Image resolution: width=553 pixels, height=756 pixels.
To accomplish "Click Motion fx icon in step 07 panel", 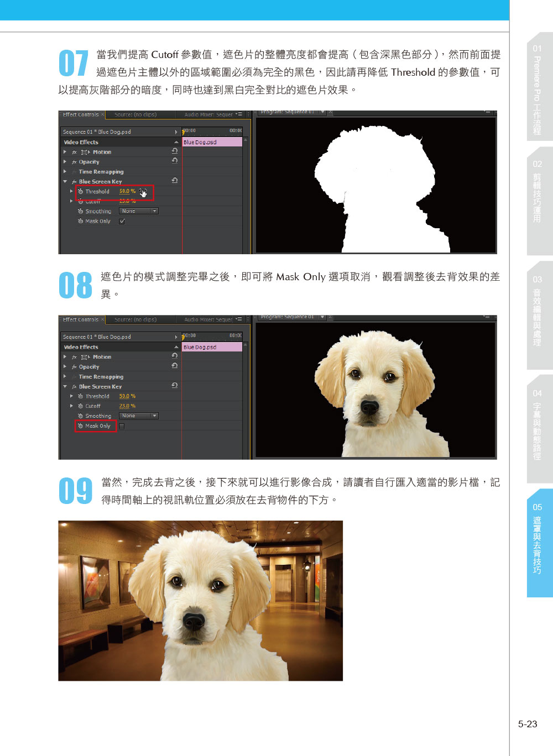I will pos(74,152).
